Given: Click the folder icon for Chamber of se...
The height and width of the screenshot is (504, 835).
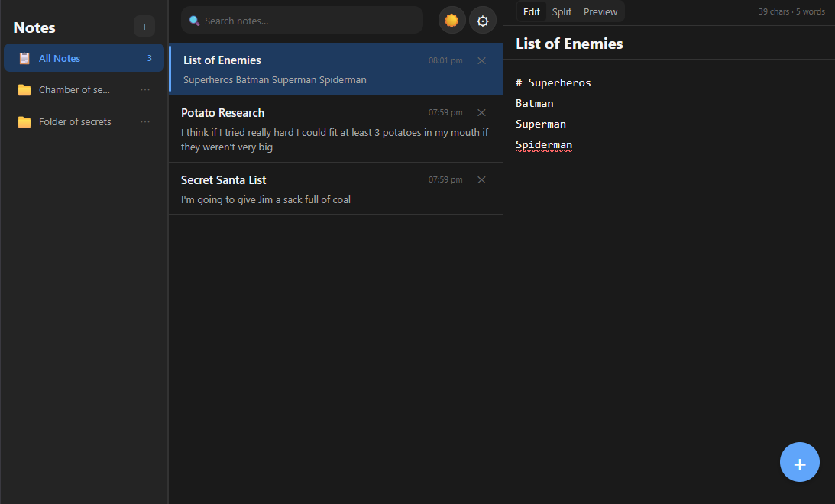Looking at the screenshot, I should 24,89.
